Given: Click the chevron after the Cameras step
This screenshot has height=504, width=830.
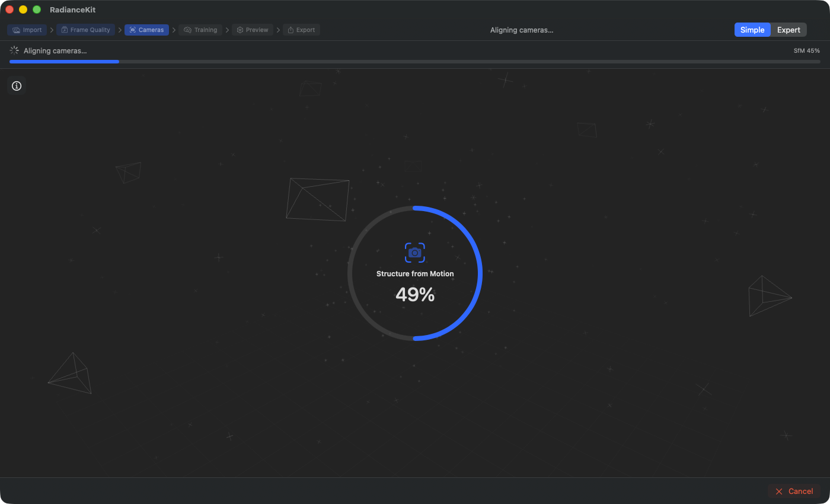Looking at the screenshot, I should coord(174,30).
